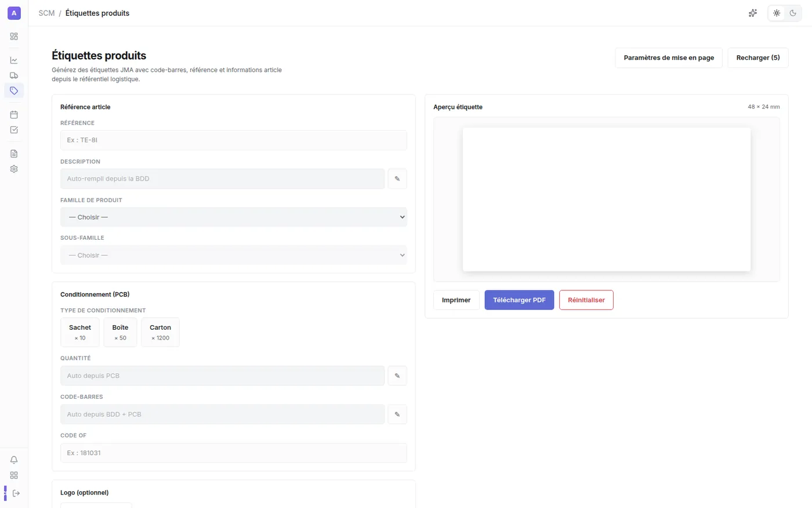Image resolution: width=812 pixels, height=508 pixels.
Task: Open the calendar icon in sidebar
Action: (x=14, y=114)
